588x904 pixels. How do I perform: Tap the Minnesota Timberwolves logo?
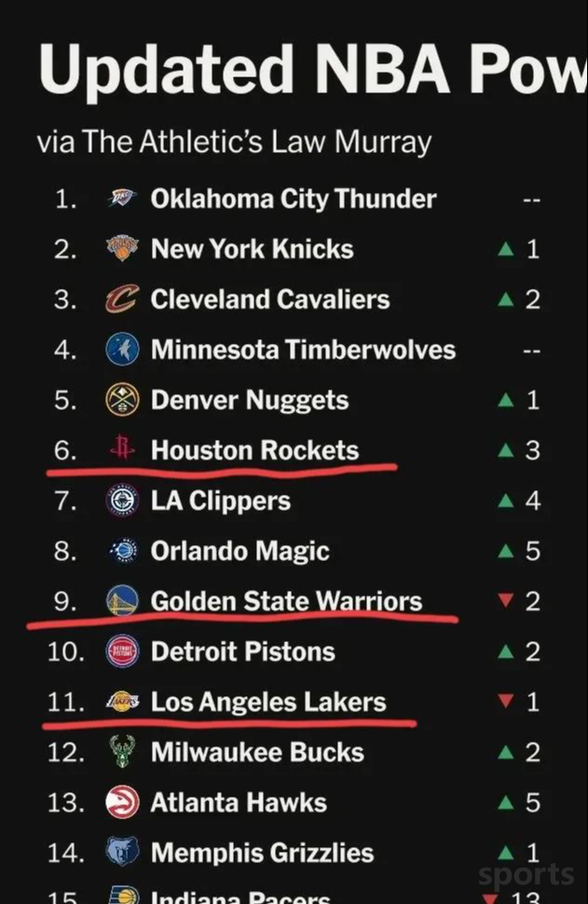click(x=122, y=349)
